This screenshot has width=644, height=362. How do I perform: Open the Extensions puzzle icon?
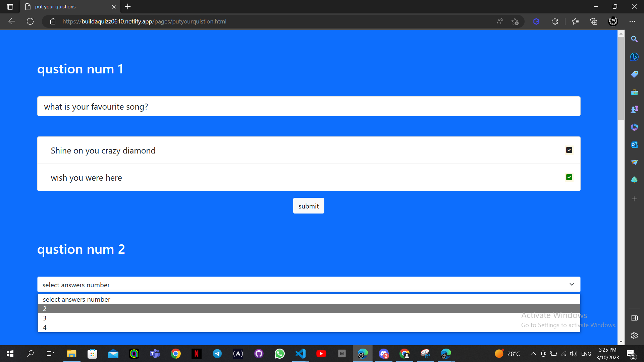(x=555, y=21)
